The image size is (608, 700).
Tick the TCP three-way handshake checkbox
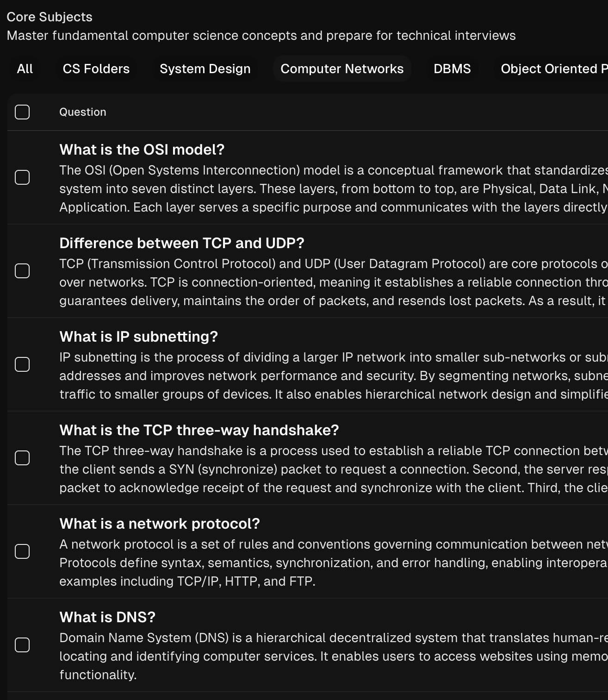coord(22,458)
